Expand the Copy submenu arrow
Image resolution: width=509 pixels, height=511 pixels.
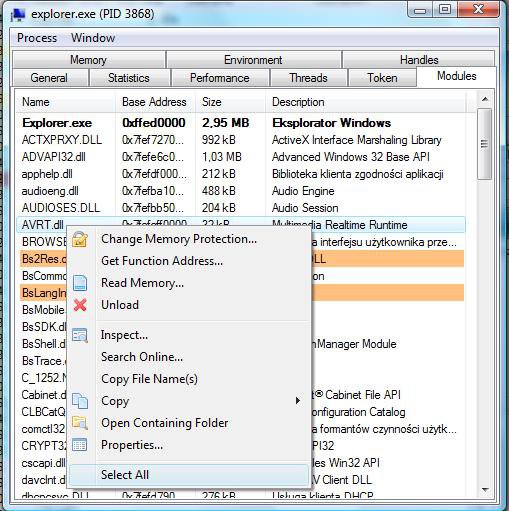(298, 401)
